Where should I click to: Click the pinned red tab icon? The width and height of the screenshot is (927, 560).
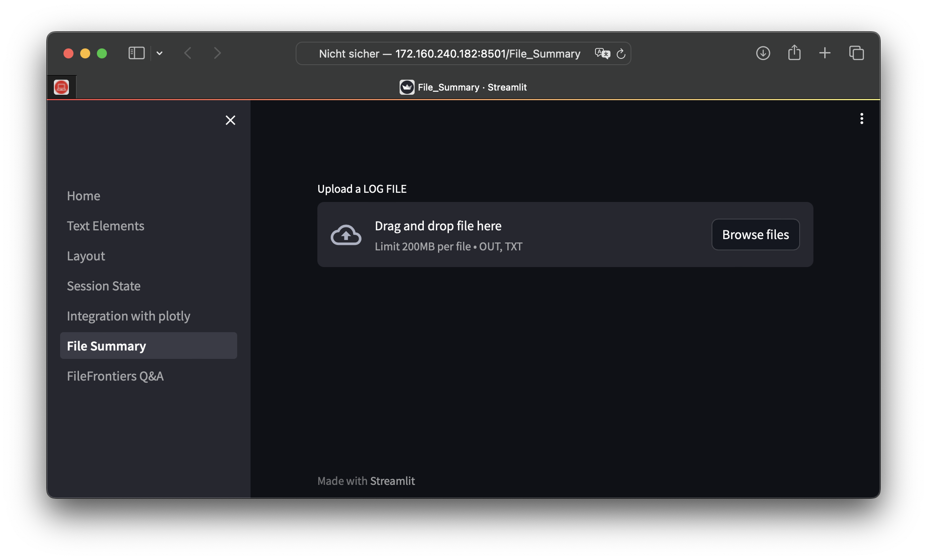[x=61, y=87]
